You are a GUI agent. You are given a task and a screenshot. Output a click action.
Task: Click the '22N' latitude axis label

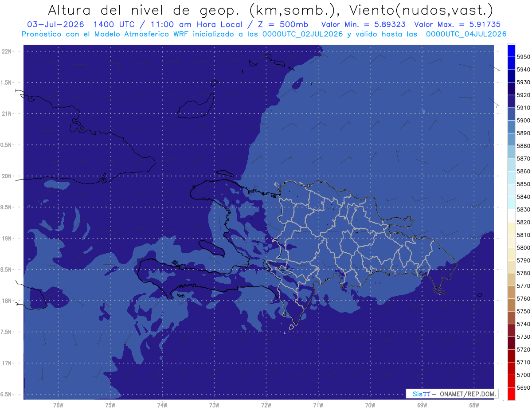point(7,51)
